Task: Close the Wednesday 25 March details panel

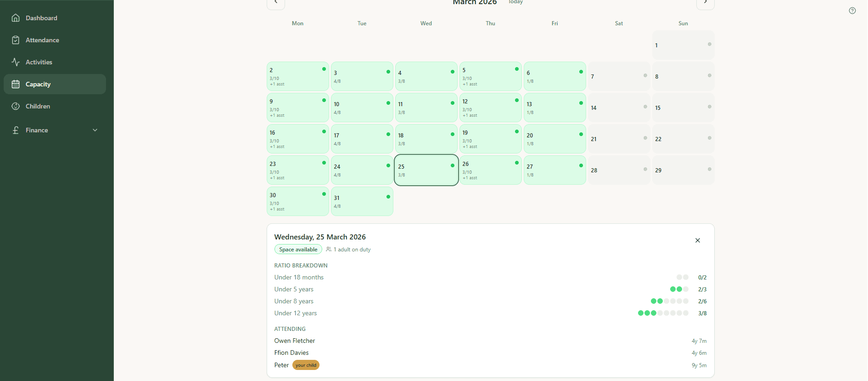Action: point(698,240)
